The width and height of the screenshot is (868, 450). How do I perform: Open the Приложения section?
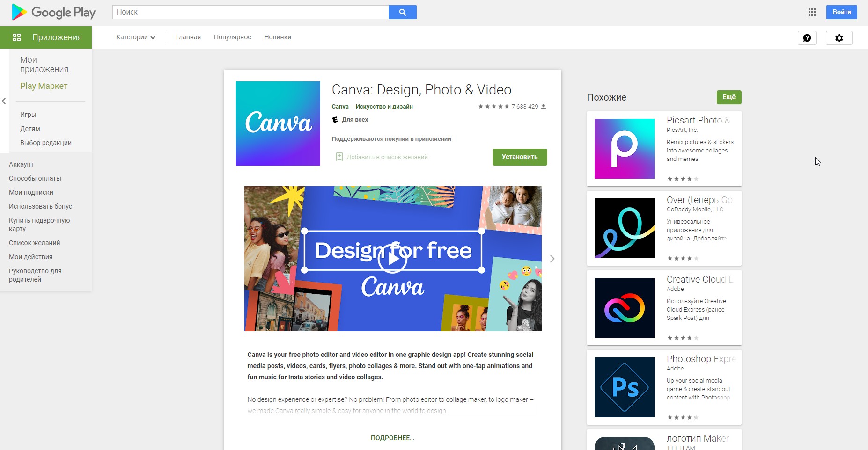pos(46,37)
